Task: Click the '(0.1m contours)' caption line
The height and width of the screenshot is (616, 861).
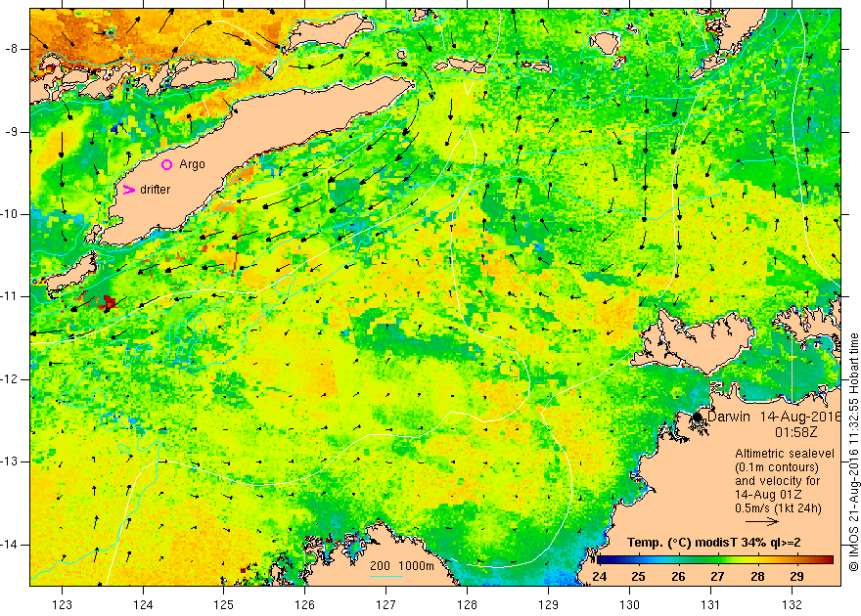Action: coord(777,467)
